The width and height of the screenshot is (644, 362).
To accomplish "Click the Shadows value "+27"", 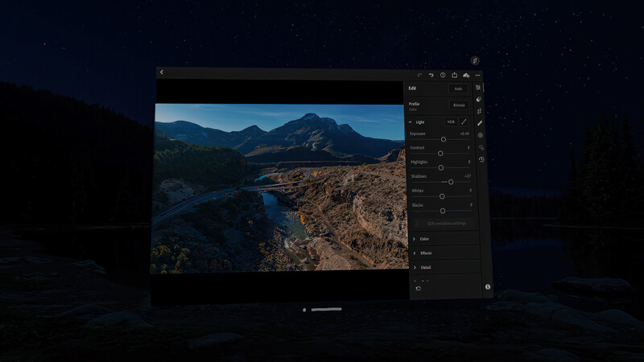I will pyautogui.click(x=468, y=176).
